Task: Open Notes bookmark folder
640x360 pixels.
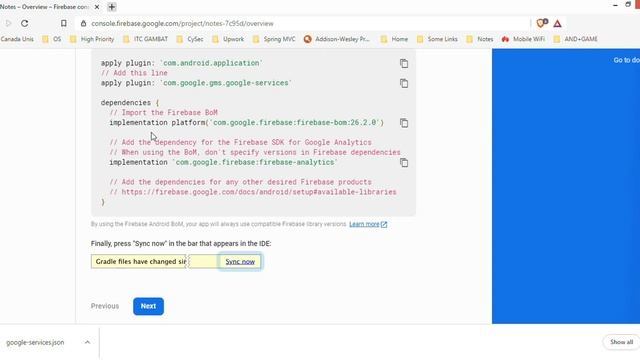Action: (x=480, y=39)
